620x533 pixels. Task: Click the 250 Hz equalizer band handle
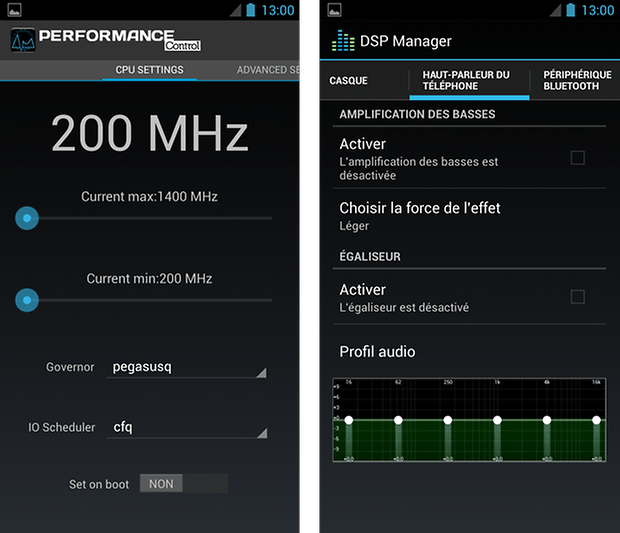click(x=448, y=420)
